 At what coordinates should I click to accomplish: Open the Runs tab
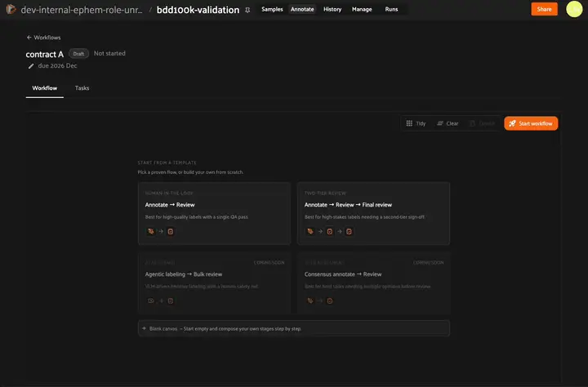pyautogui.click(x=391, y=9)
